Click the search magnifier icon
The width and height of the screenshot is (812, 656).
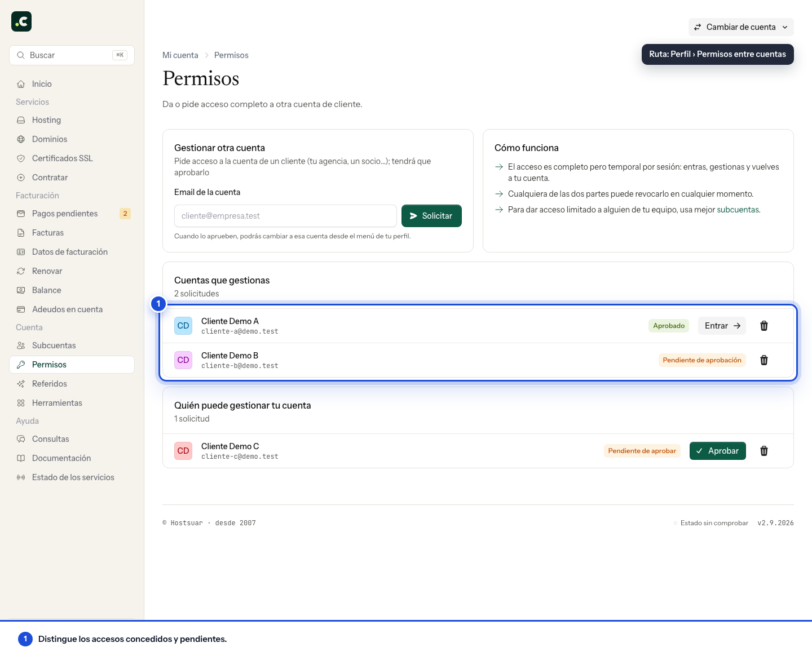(21, 55)
